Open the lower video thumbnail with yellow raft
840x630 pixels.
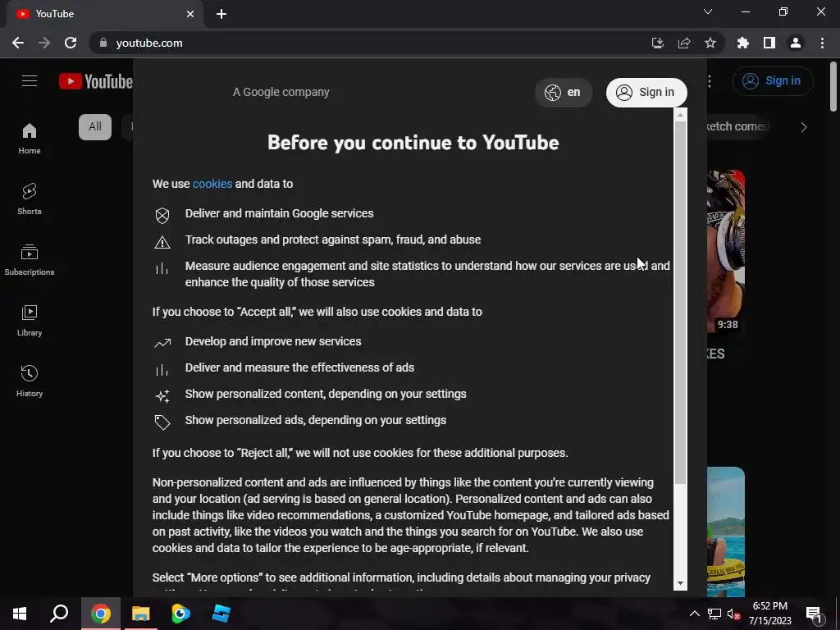pos(726,532)
